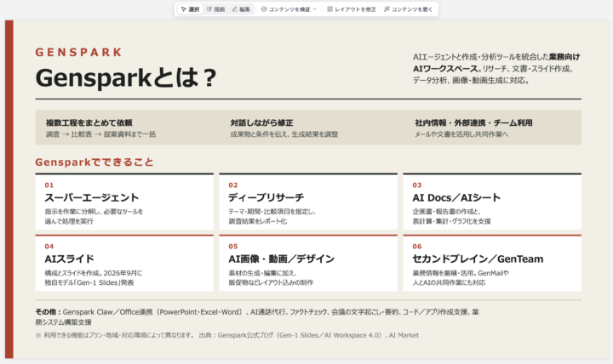The height and width of the screenshot is (364, 613).
Task: Select the AIスライド card description mentioning 'Gen-1 Slides'
Action: [x=94, y=278]
